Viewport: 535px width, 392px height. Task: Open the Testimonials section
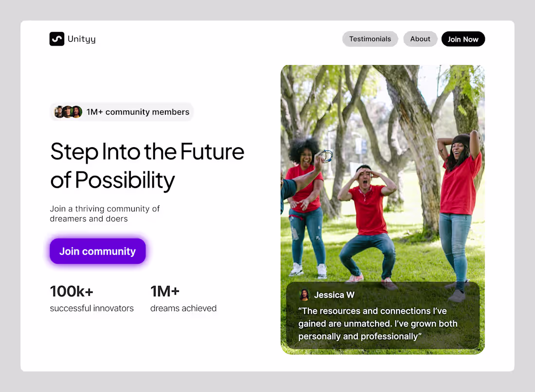tap(370, 39)
